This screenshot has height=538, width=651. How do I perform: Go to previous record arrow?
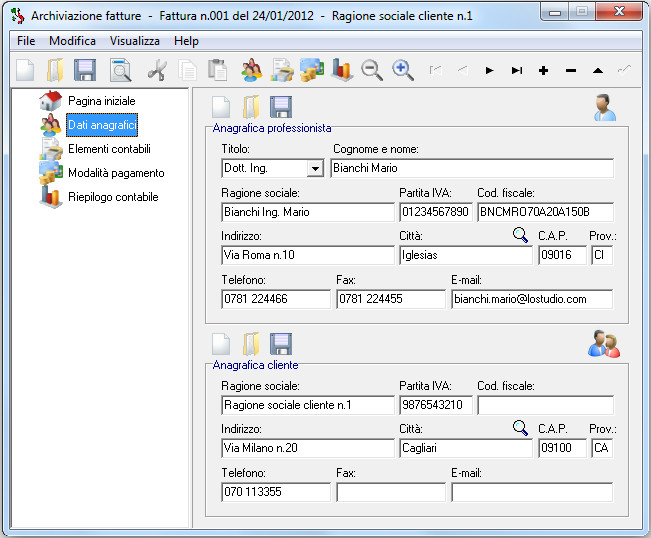pyautogui.click(x=463, y=70)
